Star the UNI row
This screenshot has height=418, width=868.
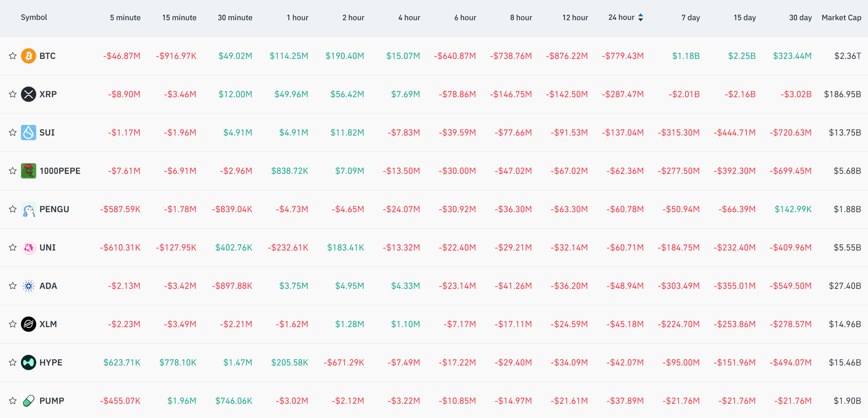coord(13,247)
